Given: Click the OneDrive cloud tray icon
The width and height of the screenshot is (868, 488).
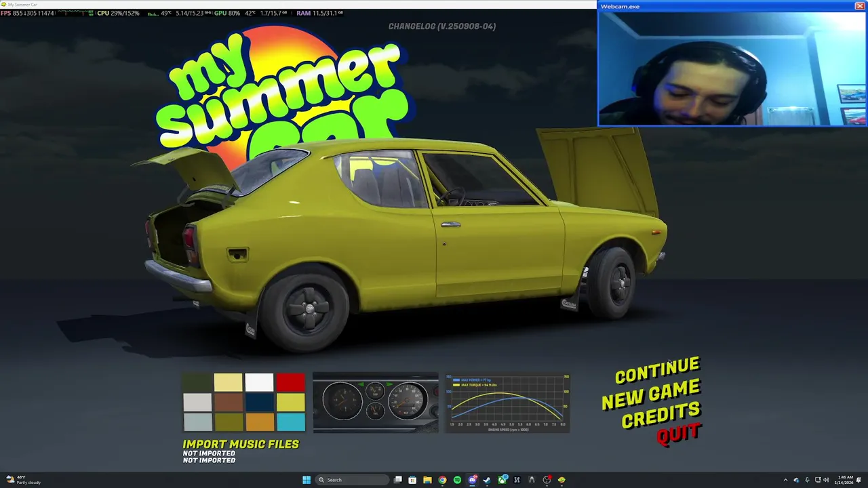Looking at the screenshot, I should click(x=796, y=480).
